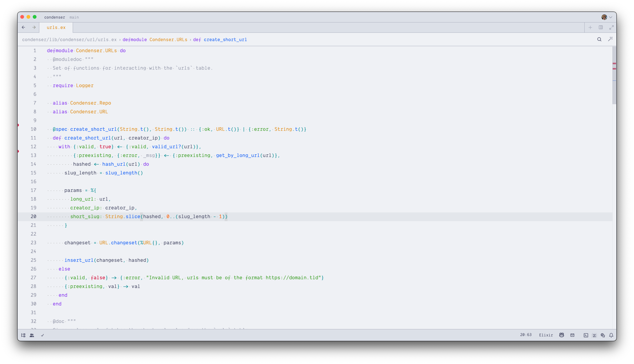Open the Elixir language selector
The height and width of the screenshot is (364, 634).
click(x=546, y=335)
